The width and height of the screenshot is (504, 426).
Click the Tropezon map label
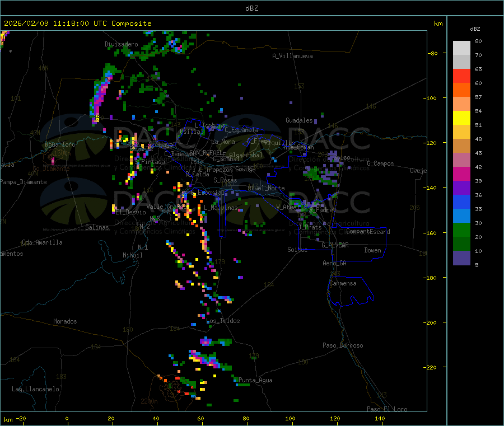(220, 170)
